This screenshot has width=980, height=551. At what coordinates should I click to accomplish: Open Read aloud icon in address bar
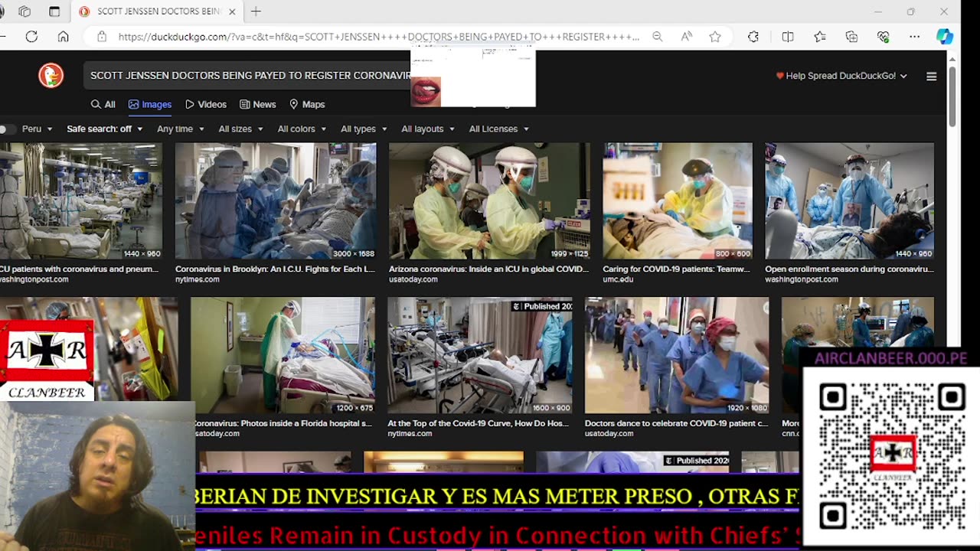click(x=687, y=37)
